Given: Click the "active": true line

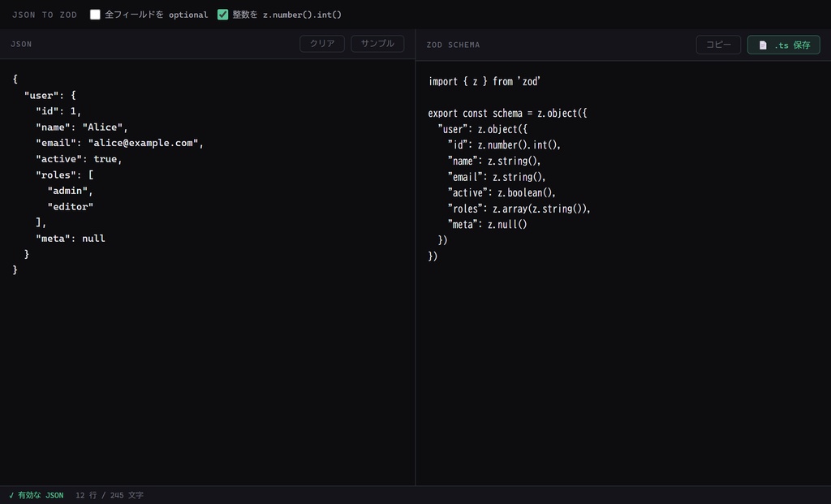Looking at the screenshot, I should coord(79,159).
